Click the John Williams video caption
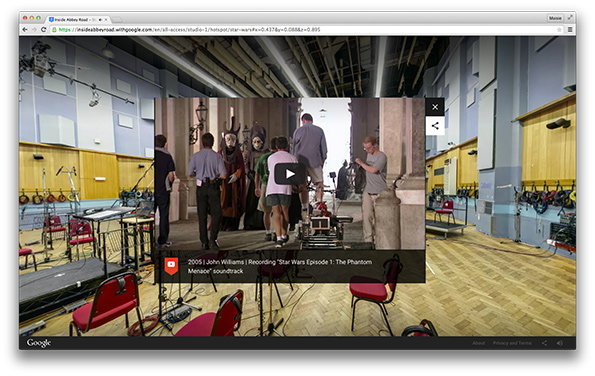 [x=280, y=266]
